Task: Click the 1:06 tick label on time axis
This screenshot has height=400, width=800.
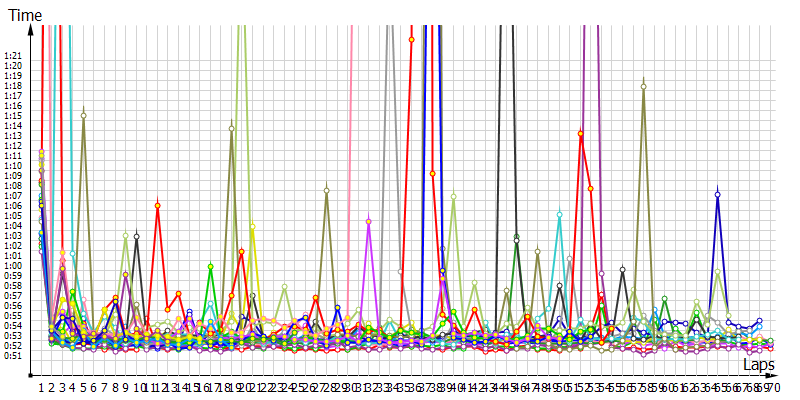Action: [13, 206]
